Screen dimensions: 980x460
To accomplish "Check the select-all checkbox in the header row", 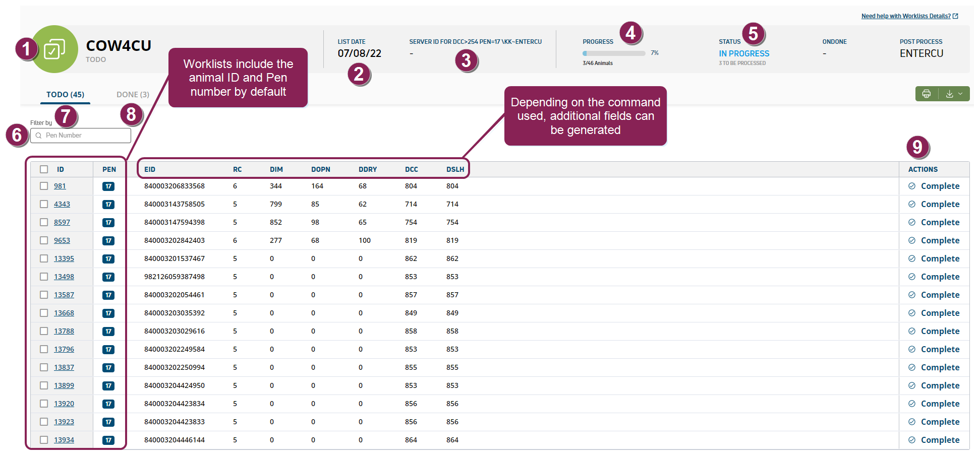I will tap(43, 169).
